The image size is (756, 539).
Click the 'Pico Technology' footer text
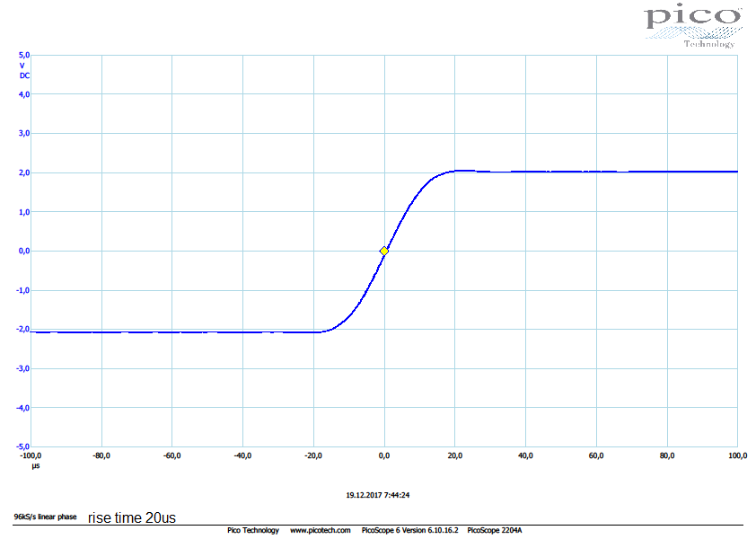click(253, 530)
